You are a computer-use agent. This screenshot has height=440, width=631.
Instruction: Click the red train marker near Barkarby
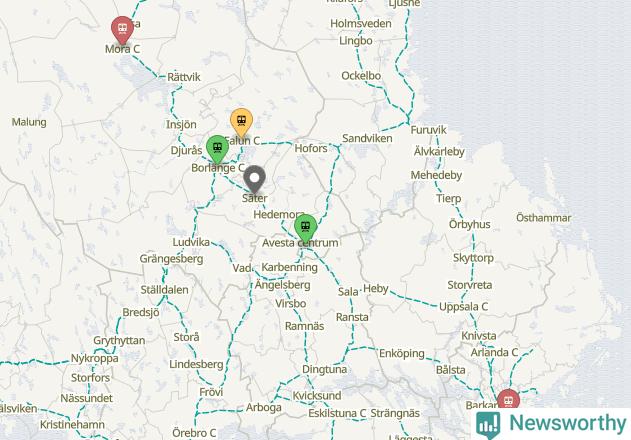point(508,399)
